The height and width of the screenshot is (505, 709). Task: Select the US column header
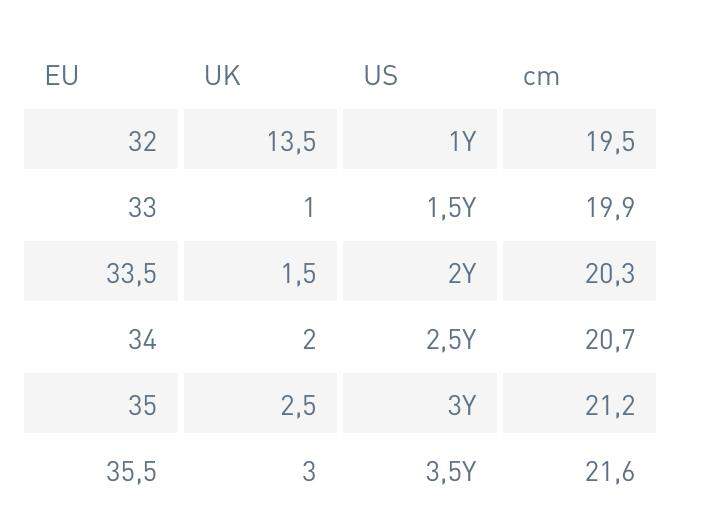381,76
